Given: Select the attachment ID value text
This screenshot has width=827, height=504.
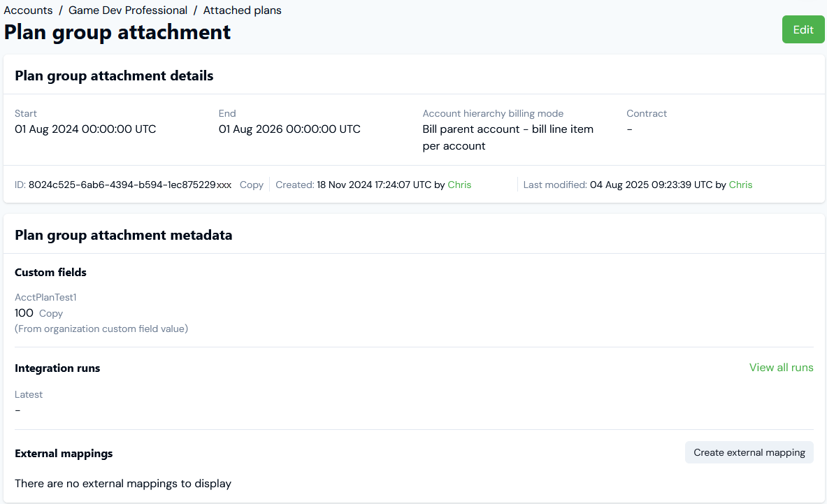Looking at the screenshot, I should coord(130,185).
